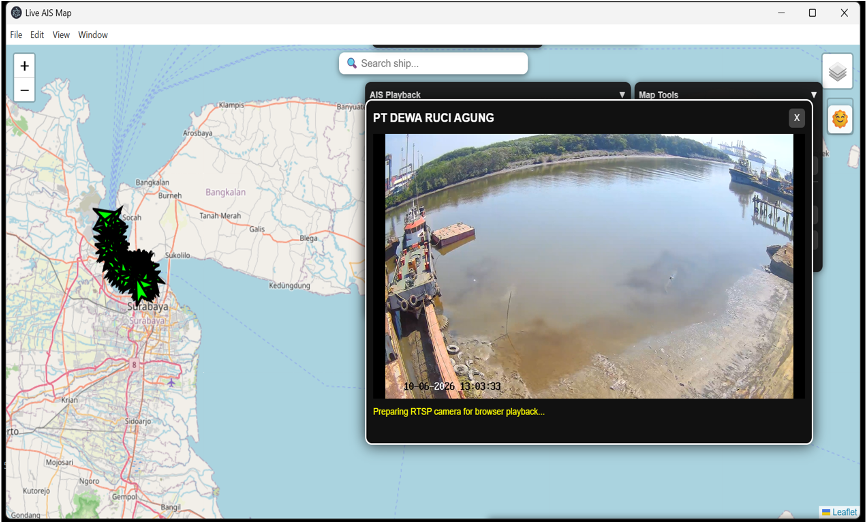Collapse the Map Tools panel arrow
Image resolution: width=866 pixels, height=522 pixels.
[814, 94]
